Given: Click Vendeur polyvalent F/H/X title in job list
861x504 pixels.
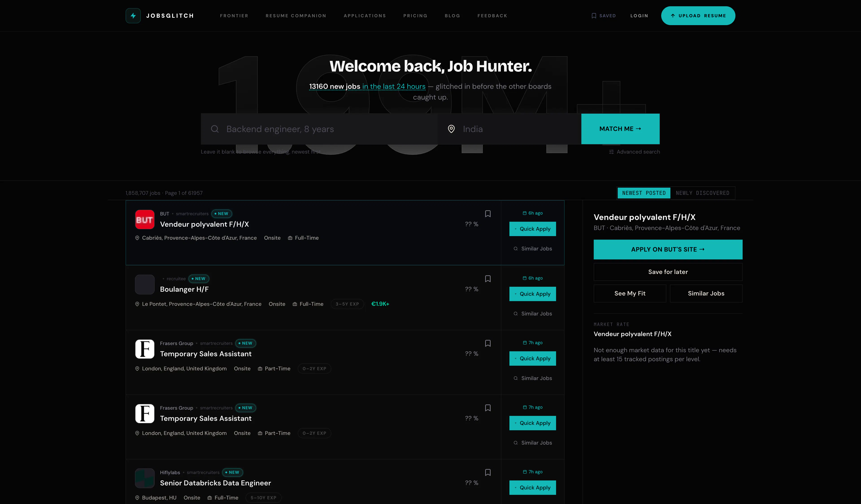Looking at the screenshot, I should click(204, 224).
